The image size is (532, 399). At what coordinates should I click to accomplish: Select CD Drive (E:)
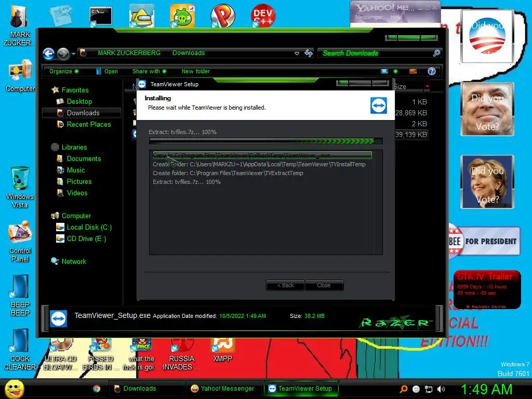point(81,239)
